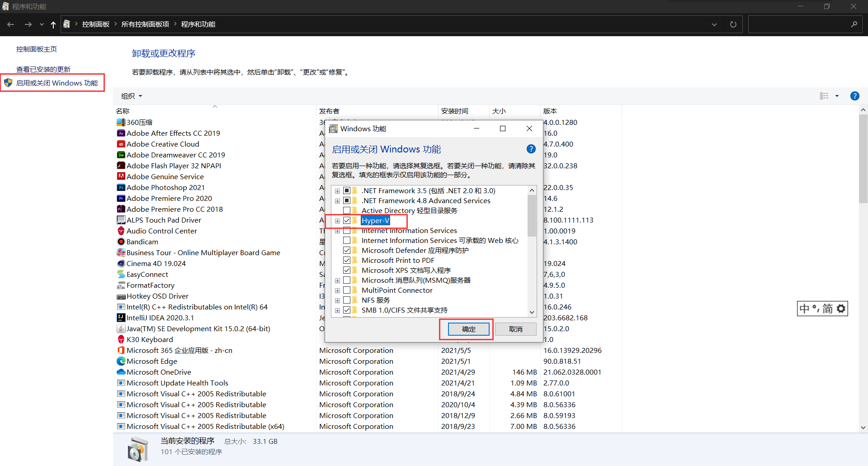Open address bar history dropdown
This screenshot has height=466, width=868.
click(x=714, y=24)
